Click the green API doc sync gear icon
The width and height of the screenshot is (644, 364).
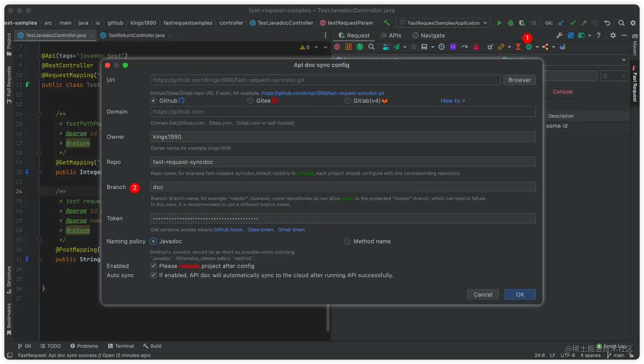(529, 47)
